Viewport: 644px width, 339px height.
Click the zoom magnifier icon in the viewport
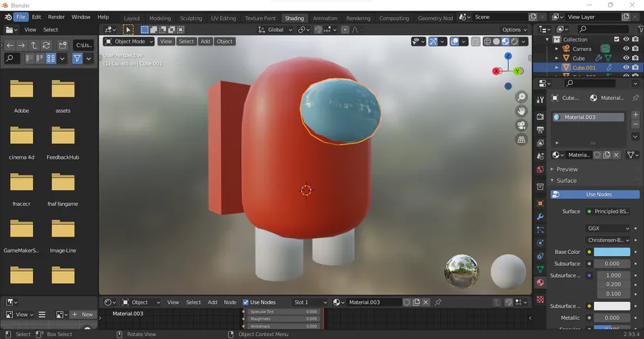coord(522,97)
